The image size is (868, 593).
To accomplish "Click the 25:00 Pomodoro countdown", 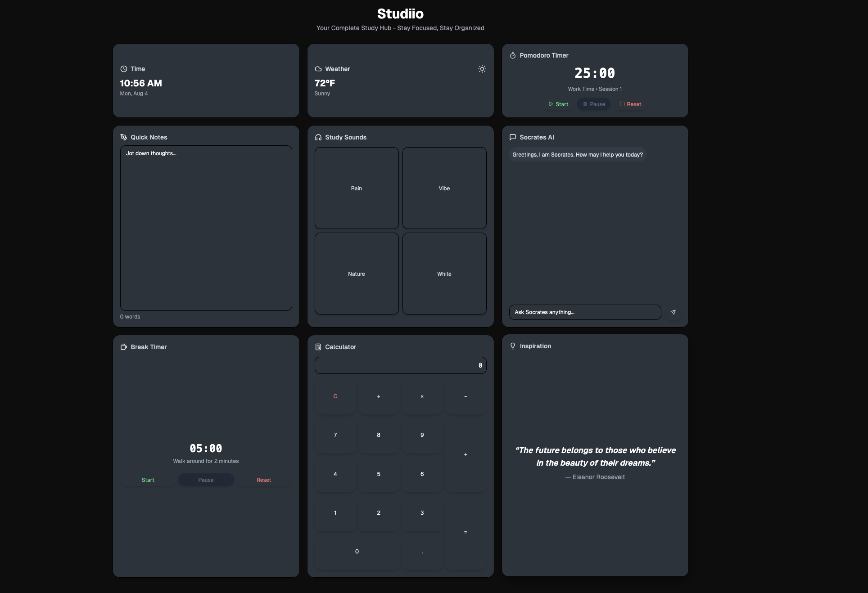I will click(595, 73).
